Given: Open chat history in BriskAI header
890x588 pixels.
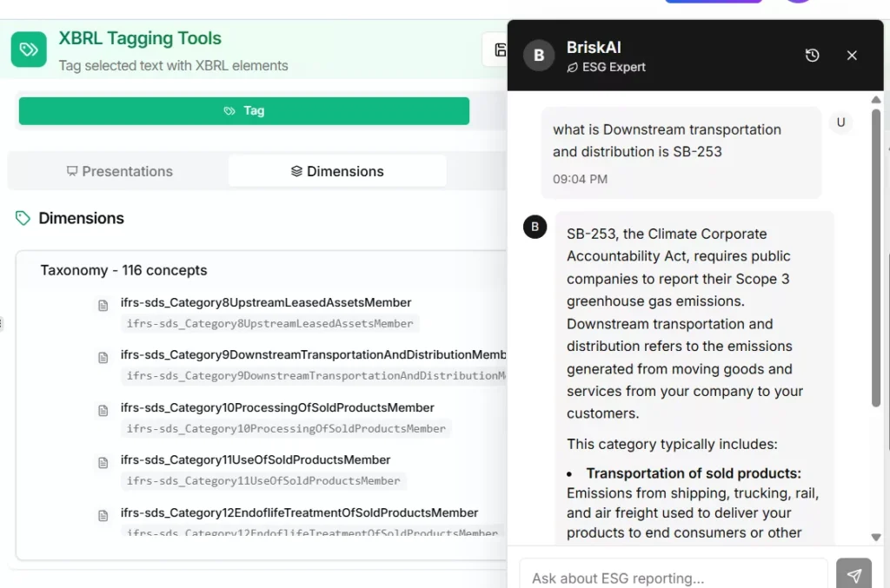Looking at the screenshot, I should [x=812, y=56].
